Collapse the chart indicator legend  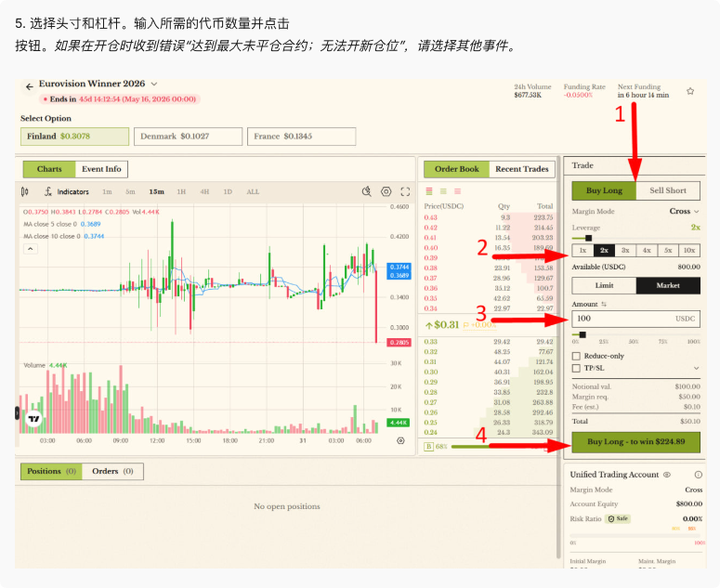[31, 249]
